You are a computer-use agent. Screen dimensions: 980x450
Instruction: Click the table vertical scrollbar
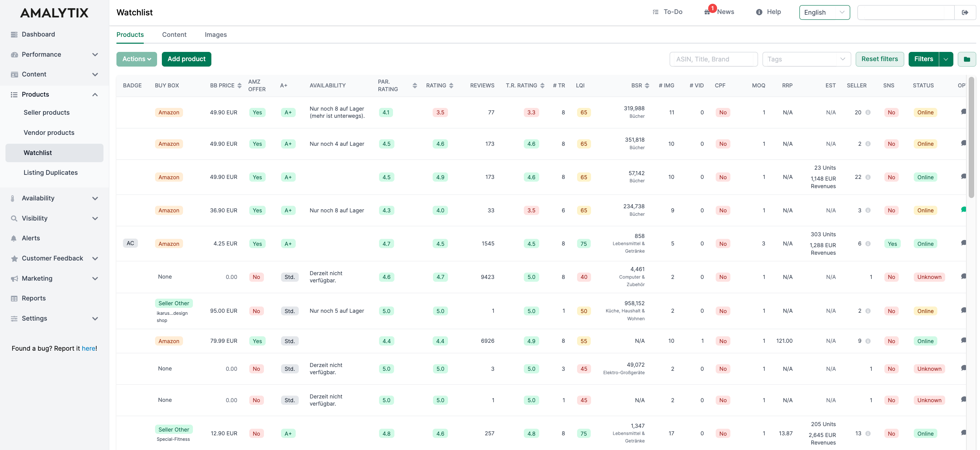(x=971, y=137)
